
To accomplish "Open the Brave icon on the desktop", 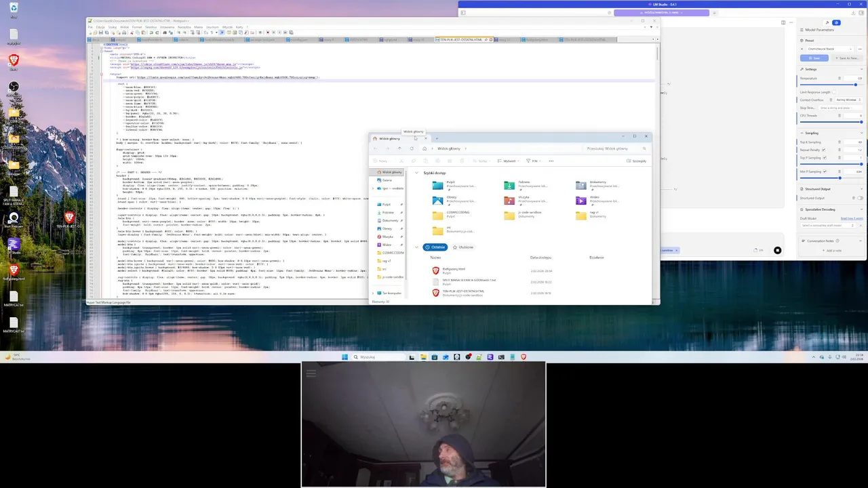I will 14,63.
